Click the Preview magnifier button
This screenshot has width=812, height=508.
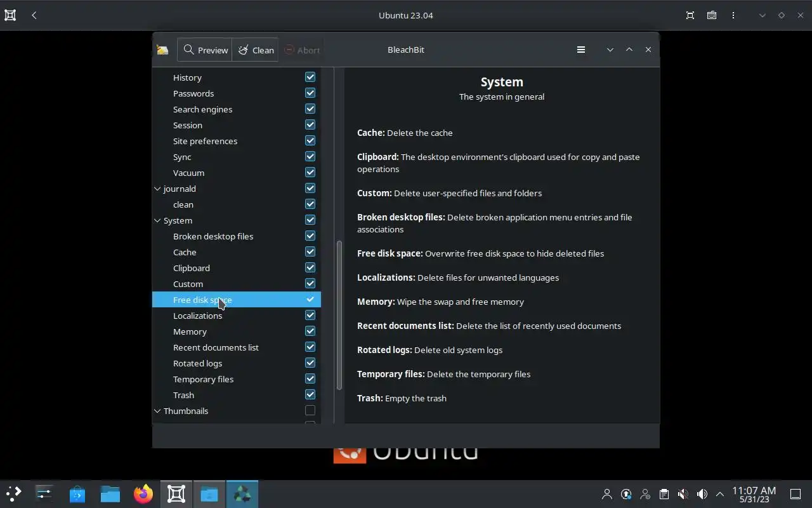point(205,50)
